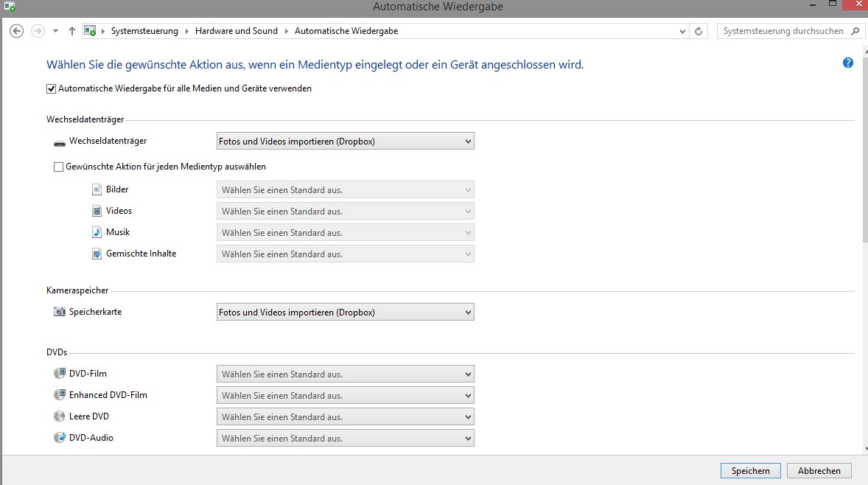Click the up-one-level arrow icon

71,31
